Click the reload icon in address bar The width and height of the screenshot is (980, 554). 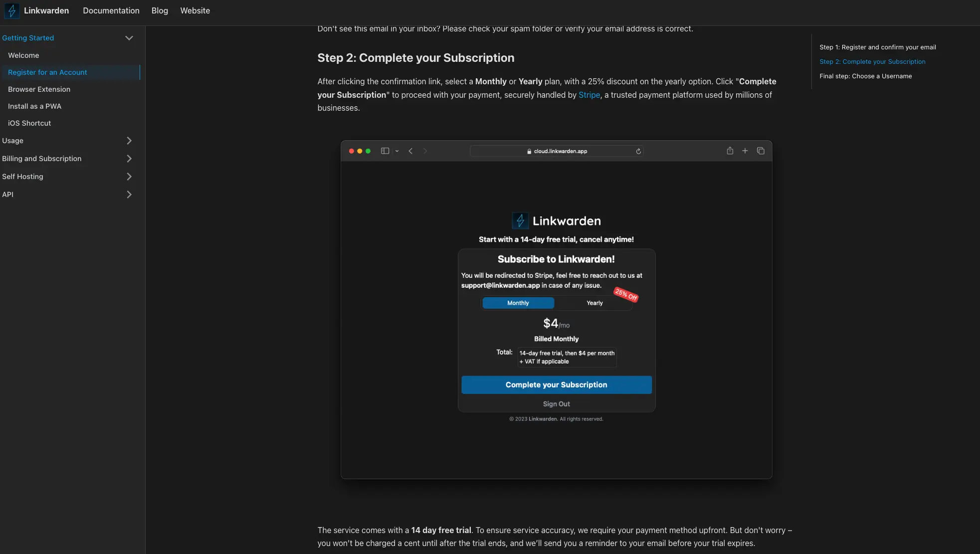(638, 151)
